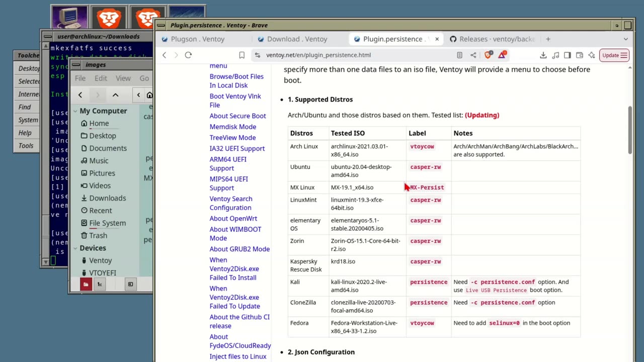Hide sidebar icon in file manager
Screen dimensions: 644x362
pyautogui.click(x=130, y=285)
